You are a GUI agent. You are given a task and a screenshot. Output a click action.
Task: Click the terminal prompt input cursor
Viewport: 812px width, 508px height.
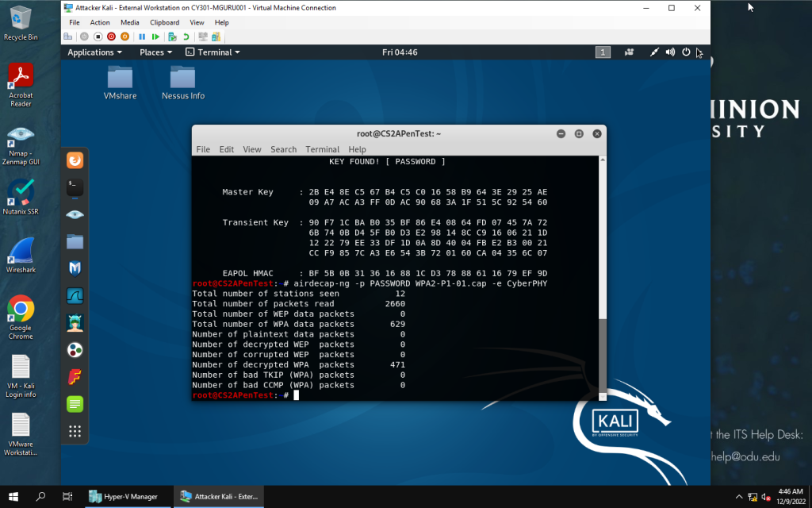297,395
